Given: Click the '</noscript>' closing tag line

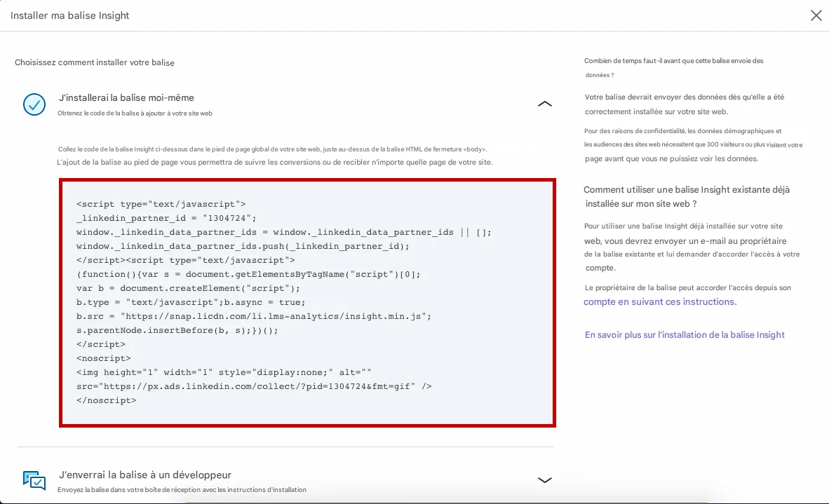Looking at the screenshot, I should tap(107, 400).
